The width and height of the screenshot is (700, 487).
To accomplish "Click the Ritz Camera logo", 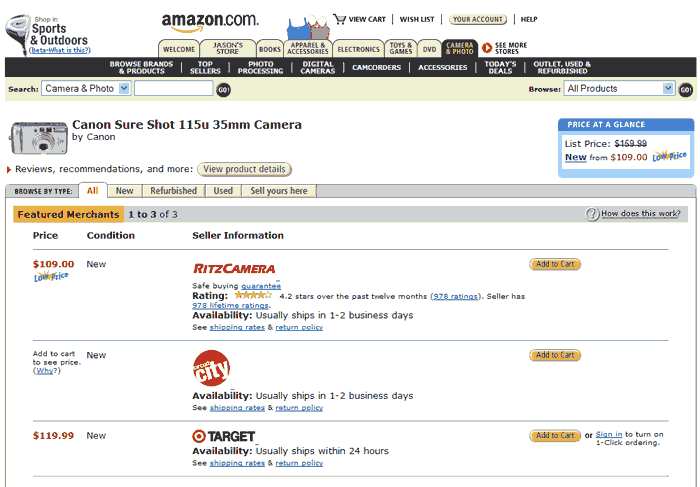I will tap(233, 269).
